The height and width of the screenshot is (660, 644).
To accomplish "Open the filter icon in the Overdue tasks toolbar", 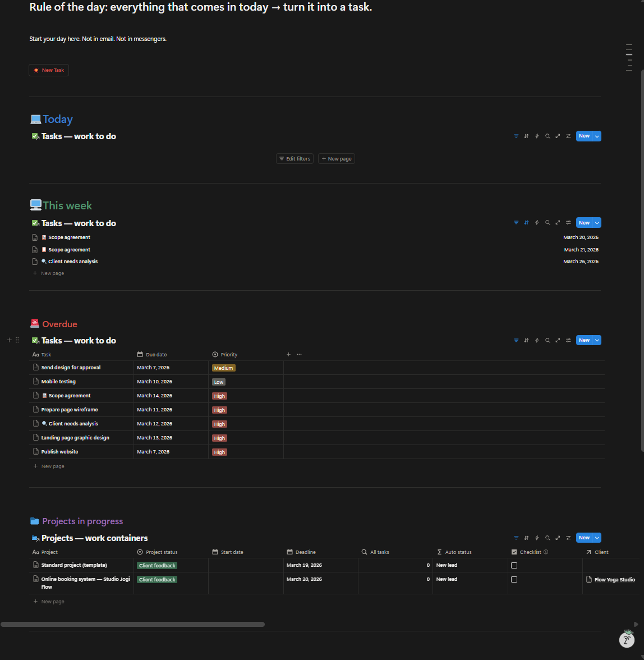I will pyautogui.click(x=516, y=340).
